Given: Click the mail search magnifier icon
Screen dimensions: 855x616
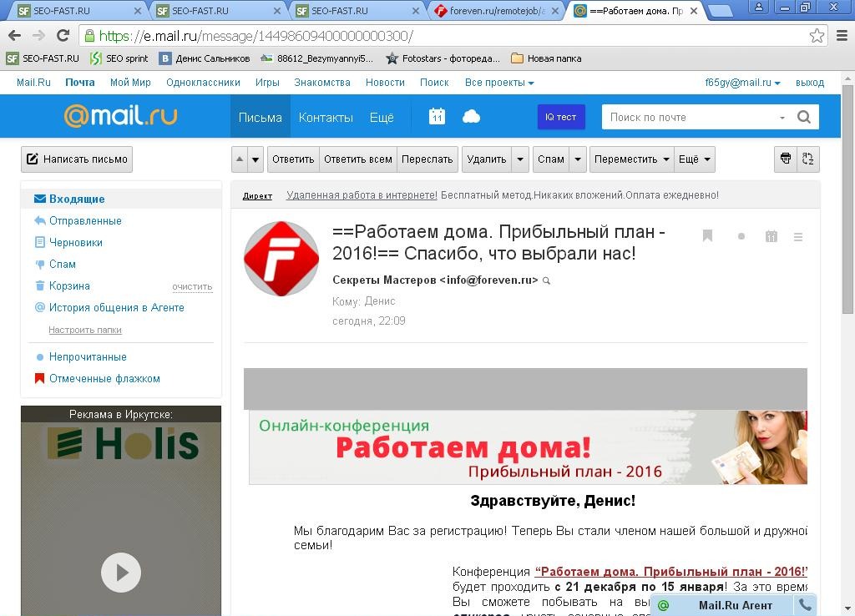Looking at the screenshot, I should (x=804, y=117).
